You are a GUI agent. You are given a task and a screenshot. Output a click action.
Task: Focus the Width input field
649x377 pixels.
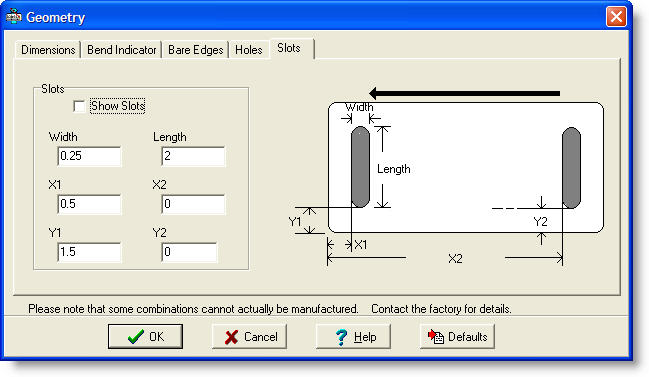[x=89, y=156]
